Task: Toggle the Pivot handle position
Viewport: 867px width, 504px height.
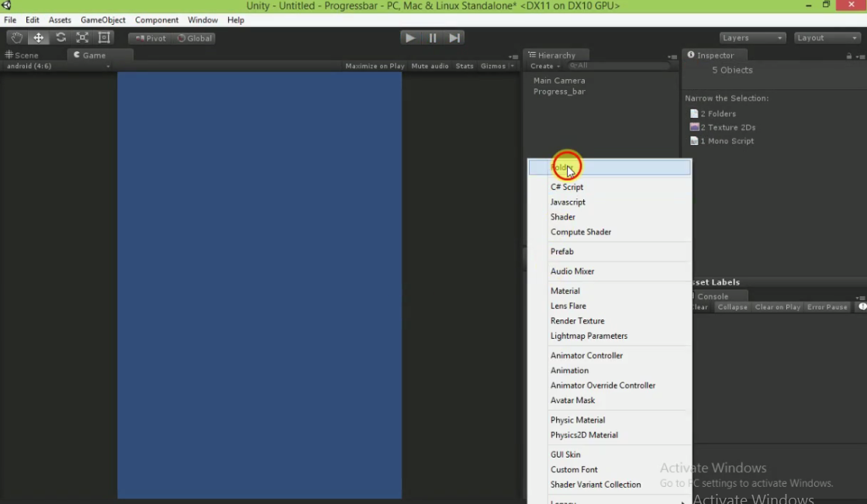Action: [x=150, y=38]
